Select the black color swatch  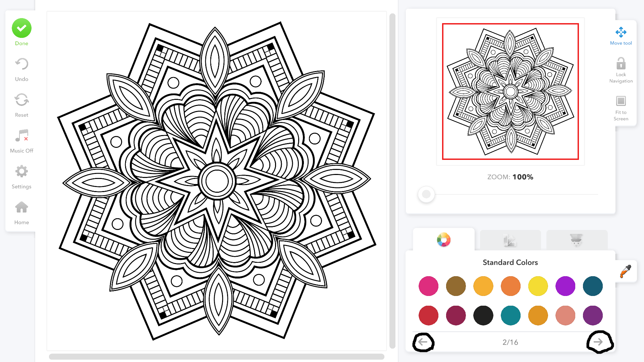(483, 315)
